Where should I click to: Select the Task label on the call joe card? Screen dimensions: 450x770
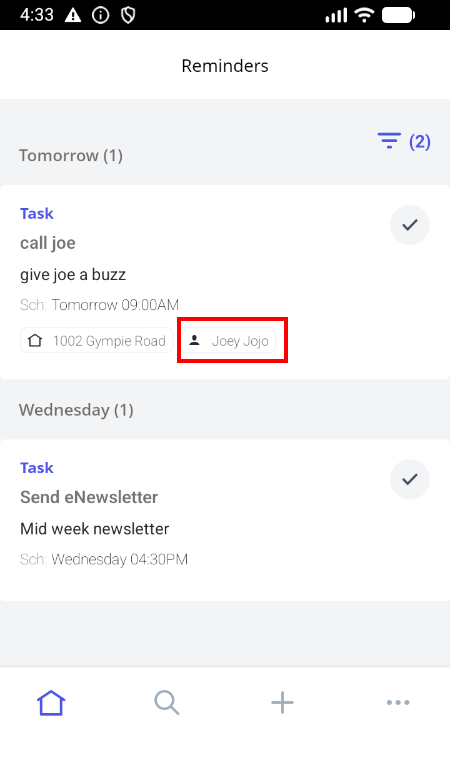[x=37, y=214]
